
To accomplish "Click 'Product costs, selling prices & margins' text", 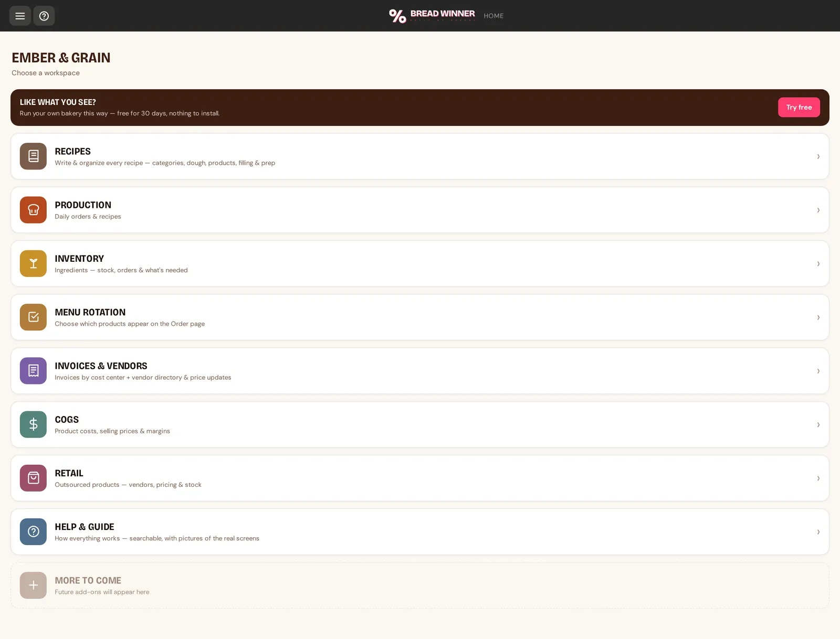I will click(112, 431).
